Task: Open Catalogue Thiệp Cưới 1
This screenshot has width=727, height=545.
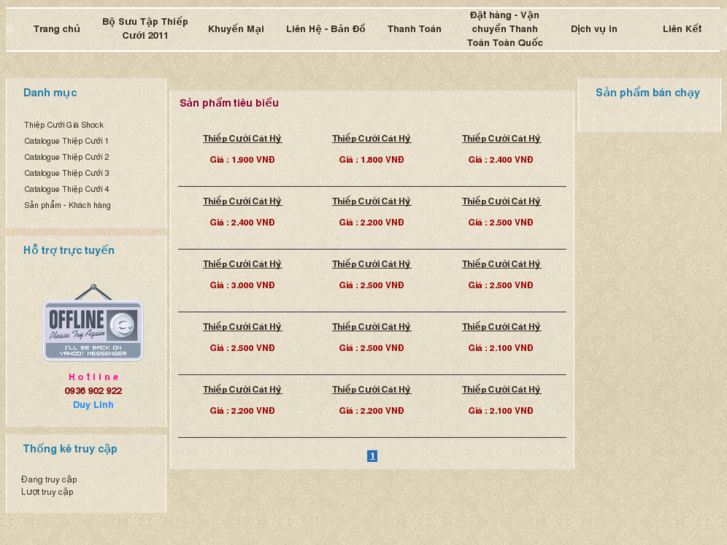Action: pos(66,141)
